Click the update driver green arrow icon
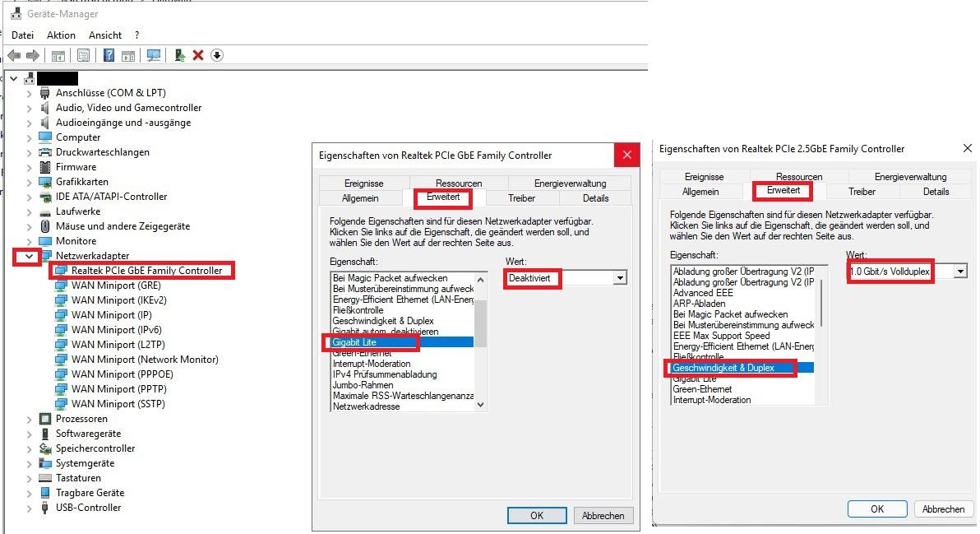The width and height of the screenshot is (980, 534). click(179, 56)
